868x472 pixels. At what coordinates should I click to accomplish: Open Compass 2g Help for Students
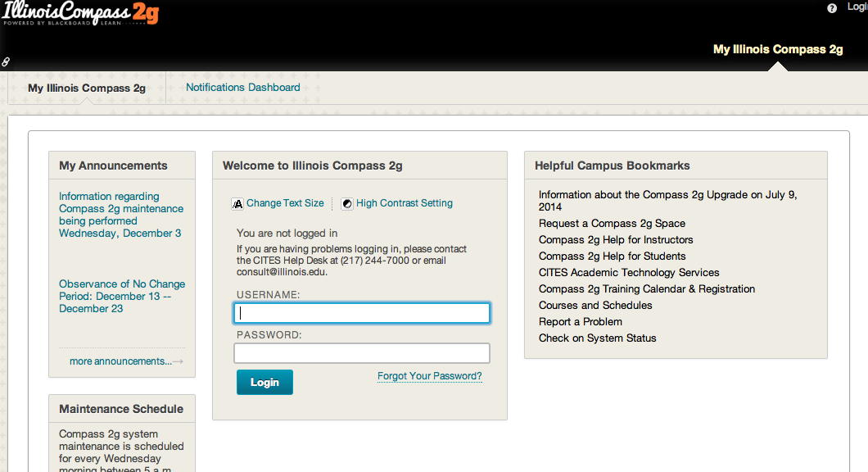pyautogui.click(x=612, y=256)
